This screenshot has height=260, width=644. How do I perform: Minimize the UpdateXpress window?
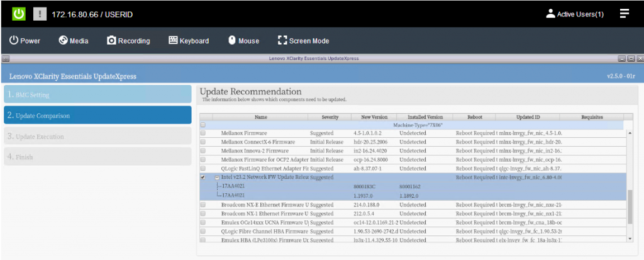coord(622,59)
